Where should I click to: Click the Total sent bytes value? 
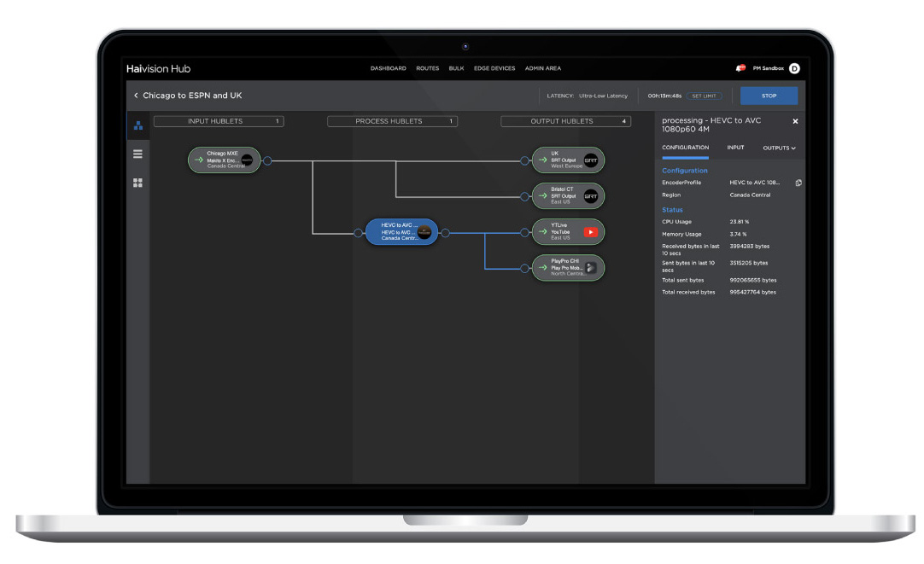click(753, 280)
